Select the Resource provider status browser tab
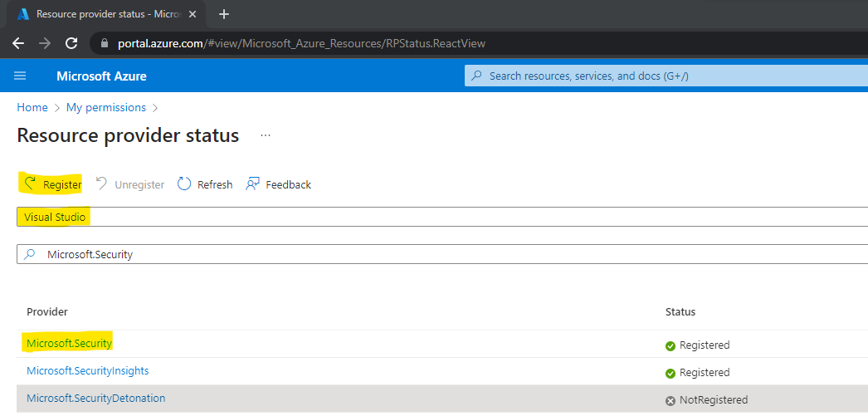The image size is (868, 416). (105, 14)
